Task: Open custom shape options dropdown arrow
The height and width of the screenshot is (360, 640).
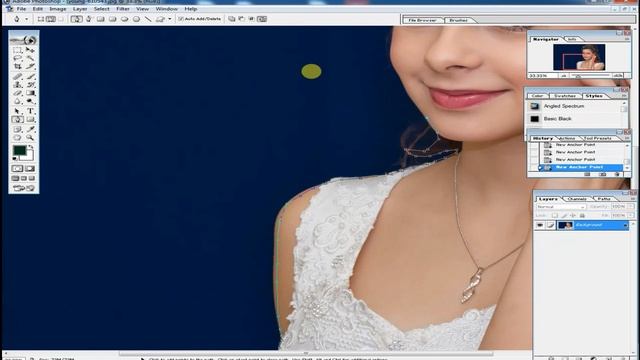Action: tap(170, 19)
